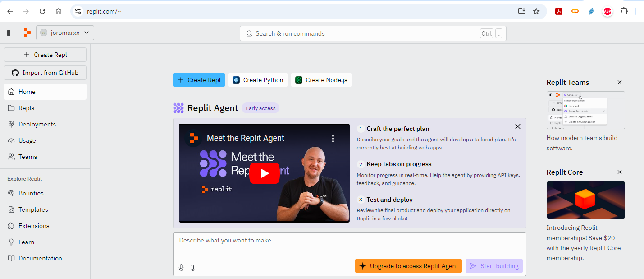Click the Replit Core membership description
The image size is (644, 279).
tap(584, 243)
